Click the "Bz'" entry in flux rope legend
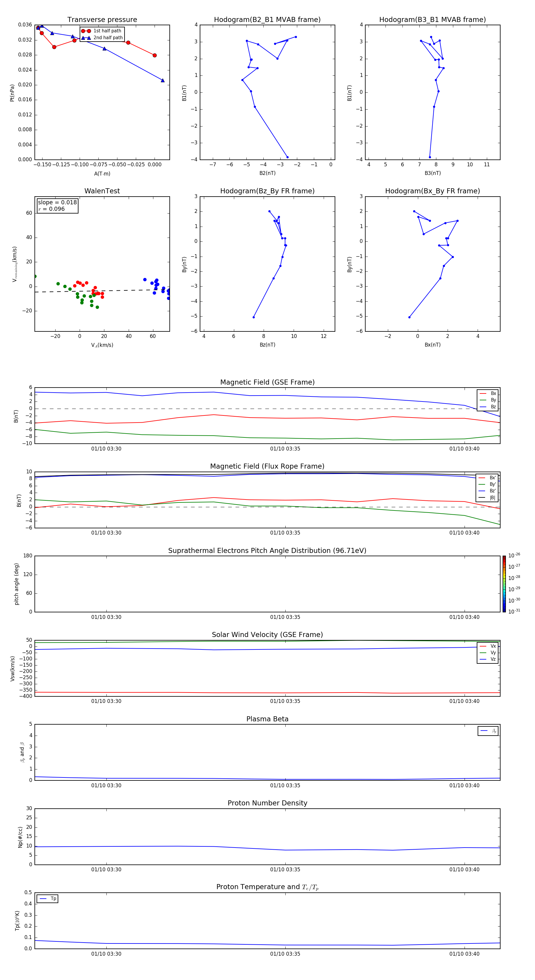 pyautogui.click(x=487, y=491)
